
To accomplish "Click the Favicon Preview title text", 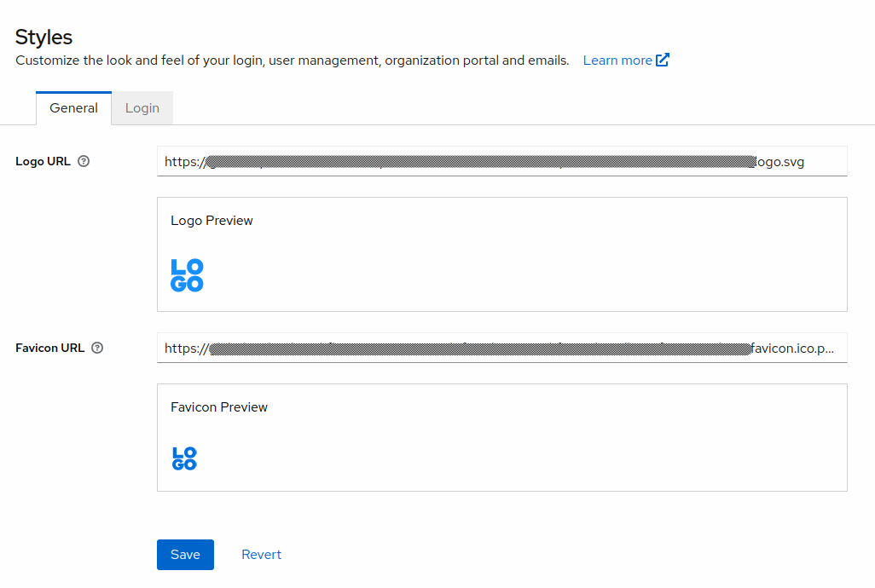I will 219,407.
